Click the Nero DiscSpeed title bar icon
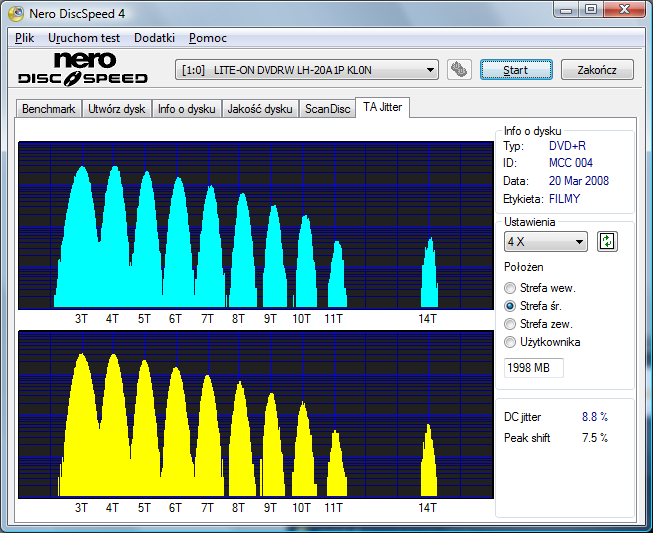 pyautogui.click(x=16, y=14)
